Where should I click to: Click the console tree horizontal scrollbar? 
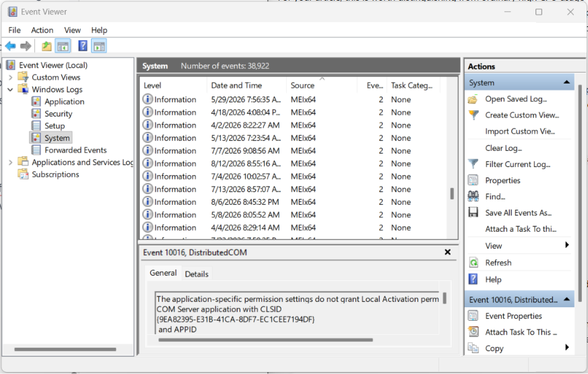65,349
